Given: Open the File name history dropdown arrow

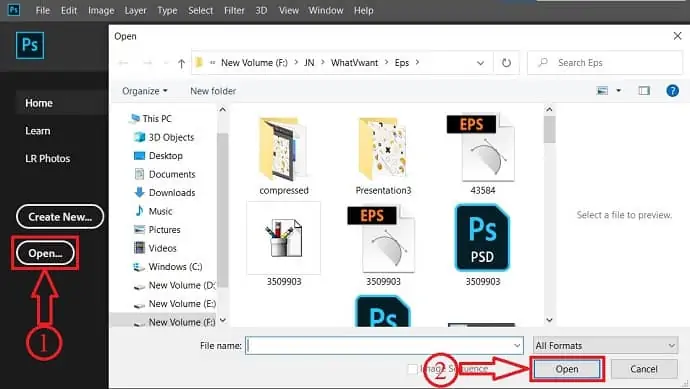Looking at the screenshot, I should click(x=517, y=345).
